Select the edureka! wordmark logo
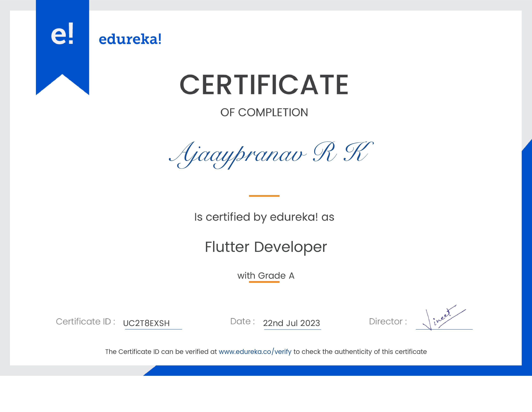Screen dimensions: 532x412 (x=130, y=39)
